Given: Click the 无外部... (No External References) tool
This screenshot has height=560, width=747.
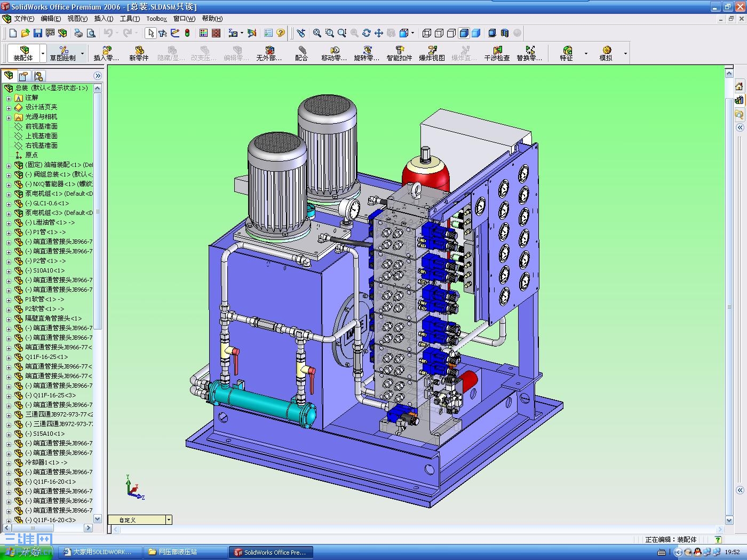Looking at the screenshot, I should 269,53.
